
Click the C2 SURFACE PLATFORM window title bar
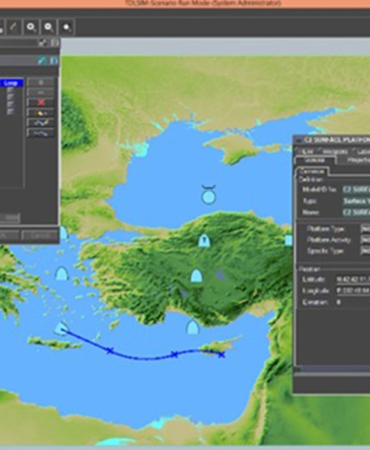coord(332,140)
